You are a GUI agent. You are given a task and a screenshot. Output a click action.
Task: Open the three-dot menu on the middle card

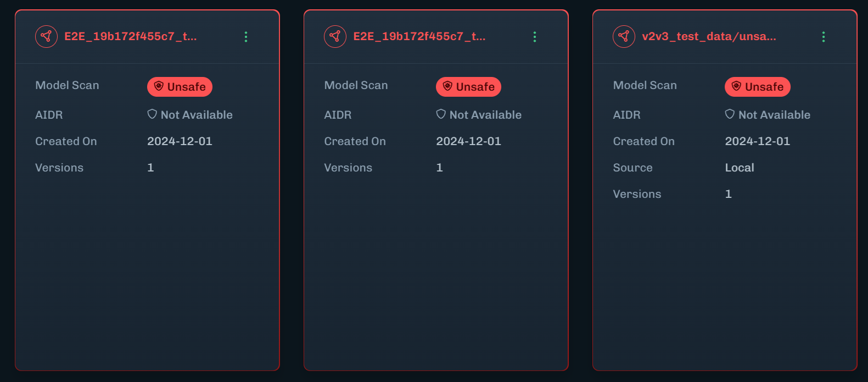point(535,37)
